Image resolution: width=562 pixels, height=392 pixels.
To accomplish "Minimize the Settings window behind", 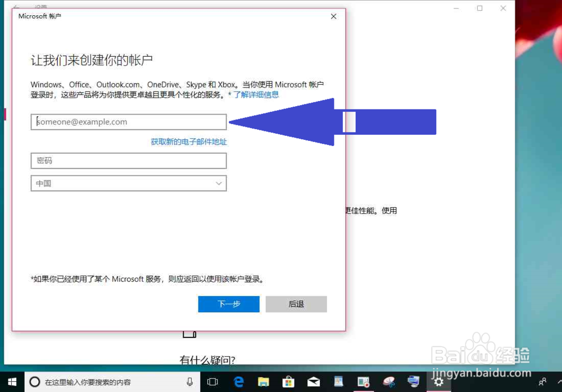I will pos(456,8).
